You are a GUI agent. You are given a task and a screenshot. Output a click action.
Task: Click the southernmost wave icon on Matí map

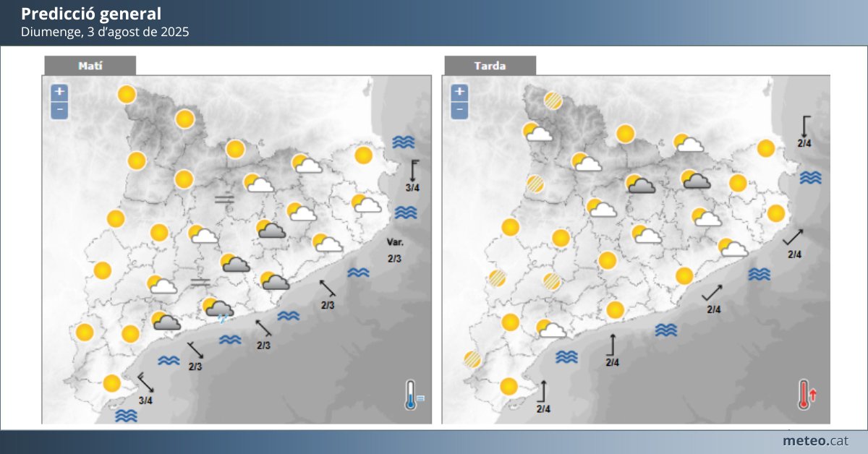[x=127, y=416]
